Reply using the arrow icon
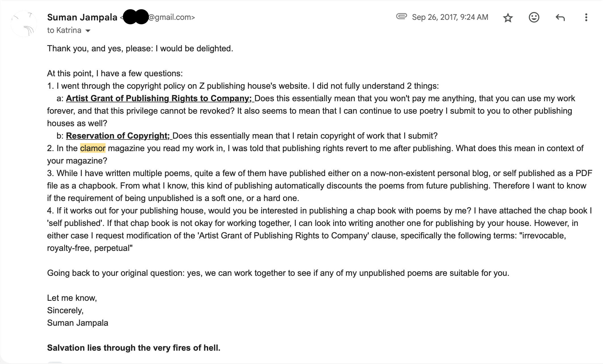 [x=560, y=18]
